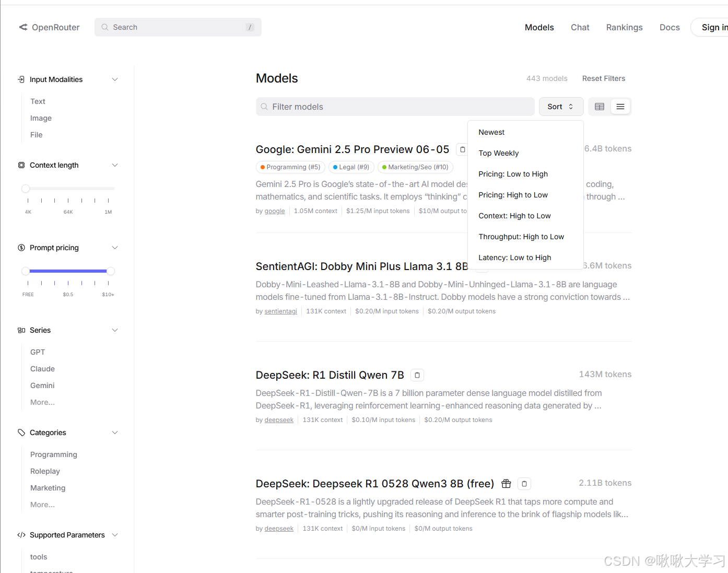Click Prompt pricing slider left handle
This screenshot has height=573, width=728.
tap(26, 271)
